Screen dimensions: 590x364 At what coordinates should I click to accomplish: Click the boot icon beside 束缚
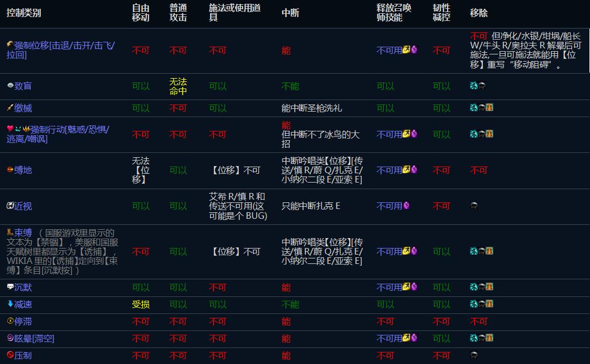(10, 232)
